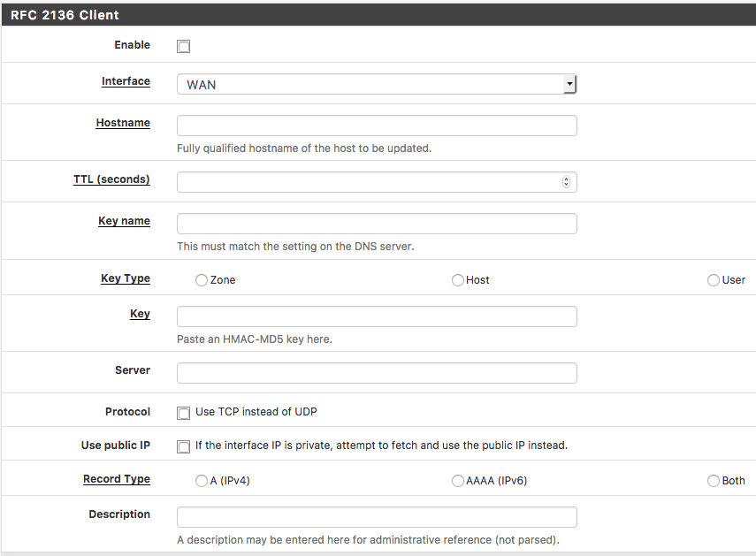This screenshot has height=556, width=756.
Task: Select the Zone key type
Action: tap(202, 280)
